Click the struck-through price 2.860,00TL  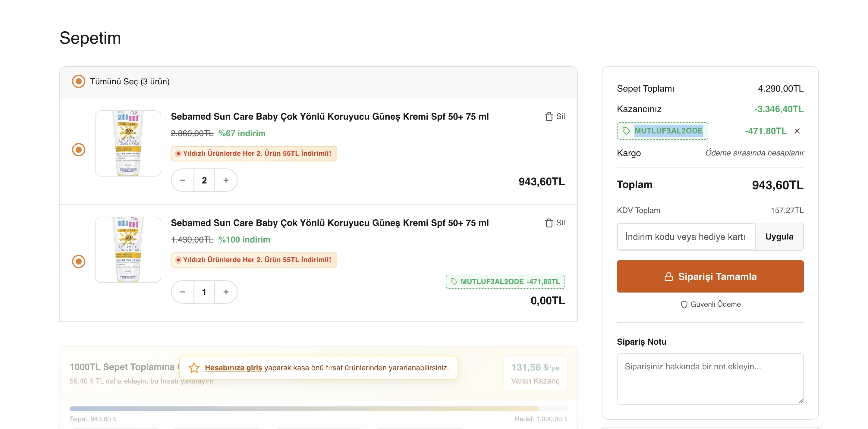(192, 133)
